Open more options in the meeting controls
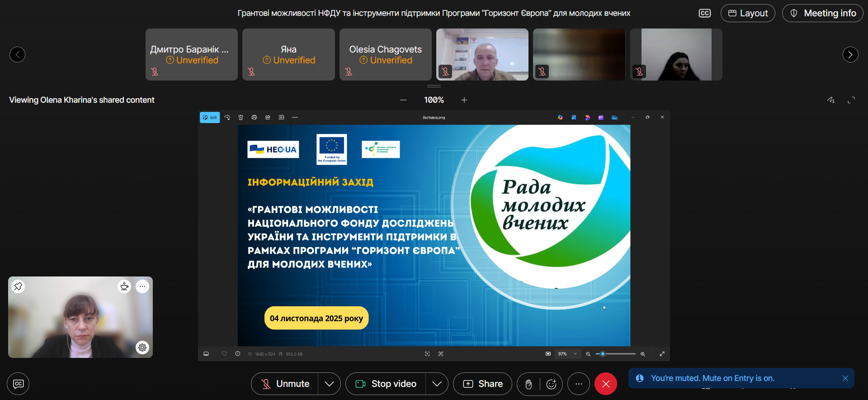This screenshot has width=868, height=400. (579, 384)
